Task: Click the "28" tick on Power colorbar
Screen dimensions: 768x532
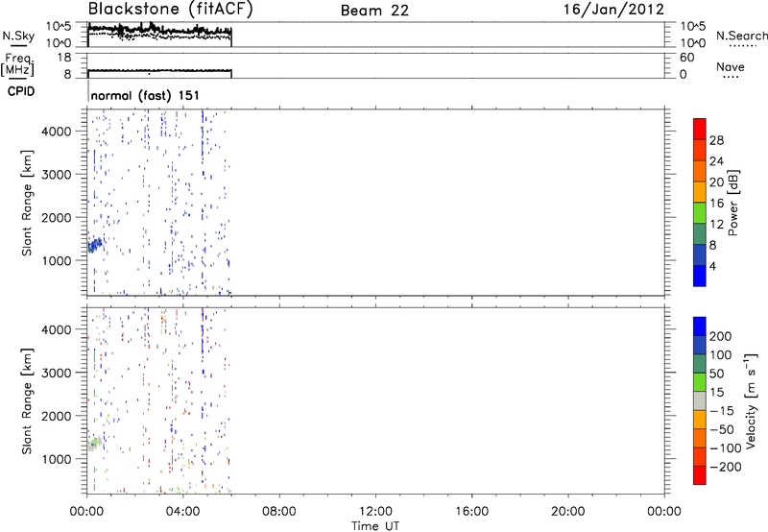Action: pyautogui.click(x=716, y=140)
